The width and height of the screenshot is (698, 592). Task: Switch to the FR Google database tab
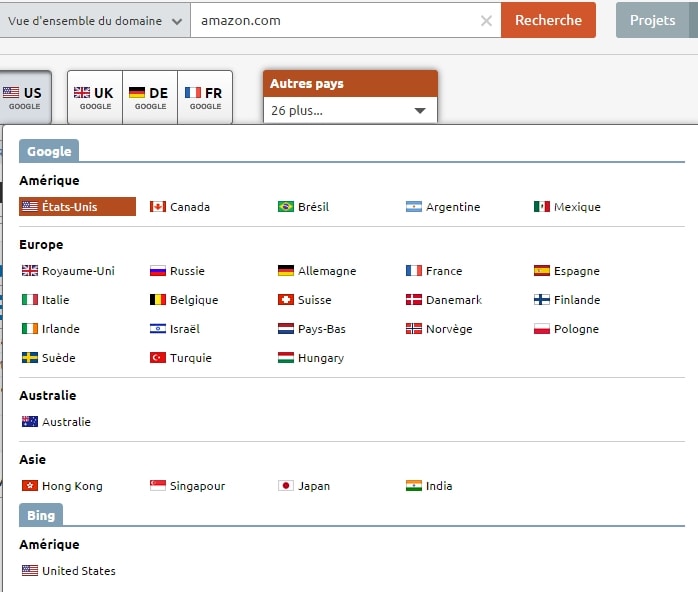coord(205,97)
